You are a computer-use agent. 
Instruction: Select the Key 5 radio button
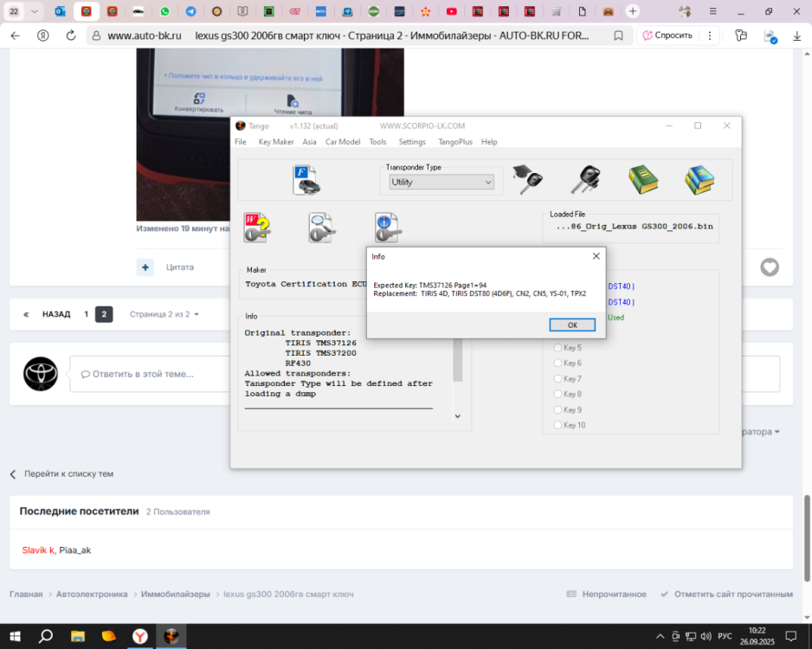(557, 348)
